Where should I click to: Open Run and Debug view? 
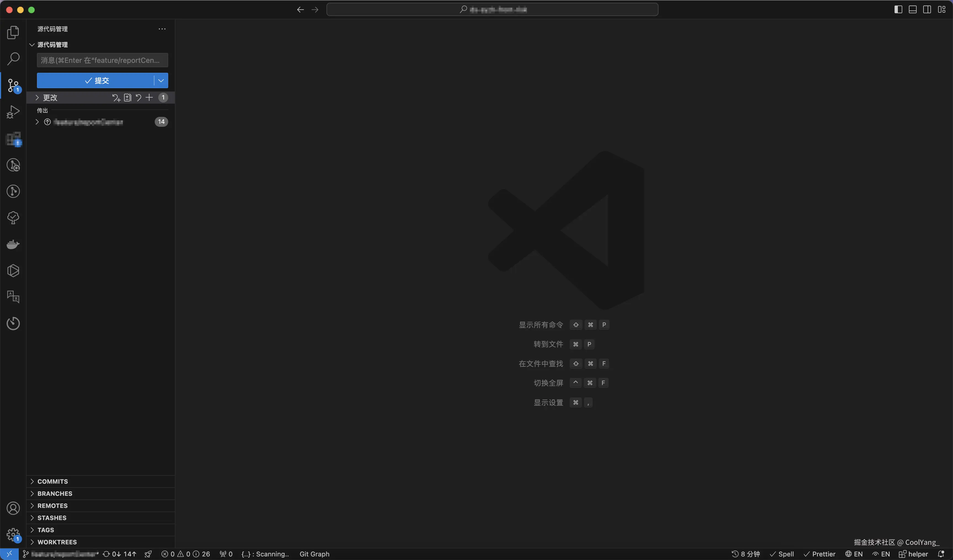[x=13, y=112]
